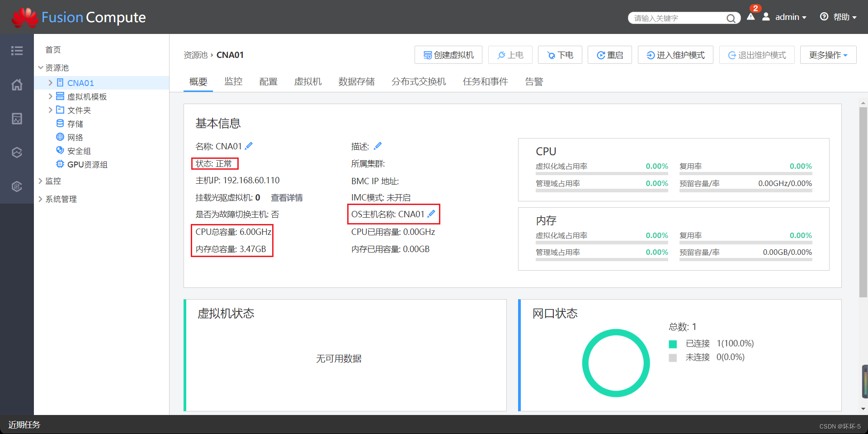Screen dimensions: 868x434
Task: Expand the 监控 navigation section
Action: click(41, 181)
